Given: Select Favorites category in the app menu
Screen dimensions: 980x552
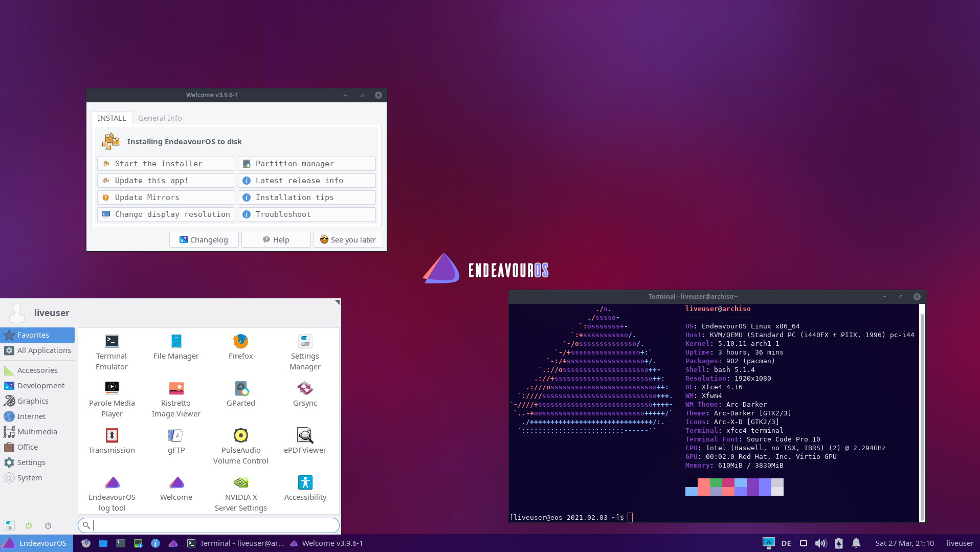Looking at the screenshot, I should [x=38, y=335].
